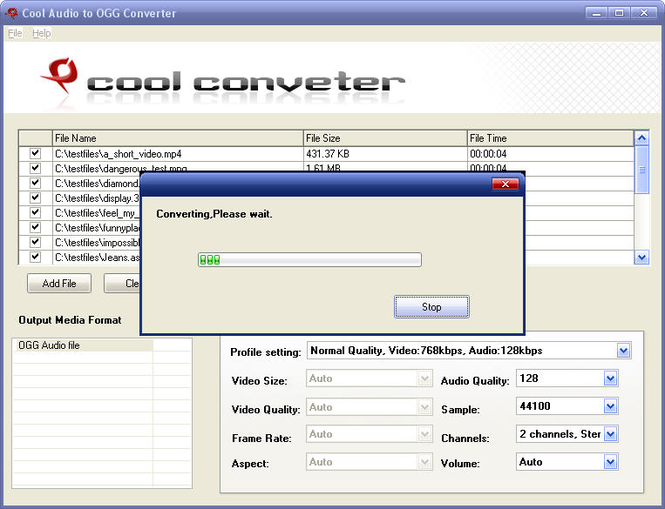Open the Sample rate dropdown showing 44100
Image resolution: width=665 pixels, height=509 pixels.
pos(610,406)
